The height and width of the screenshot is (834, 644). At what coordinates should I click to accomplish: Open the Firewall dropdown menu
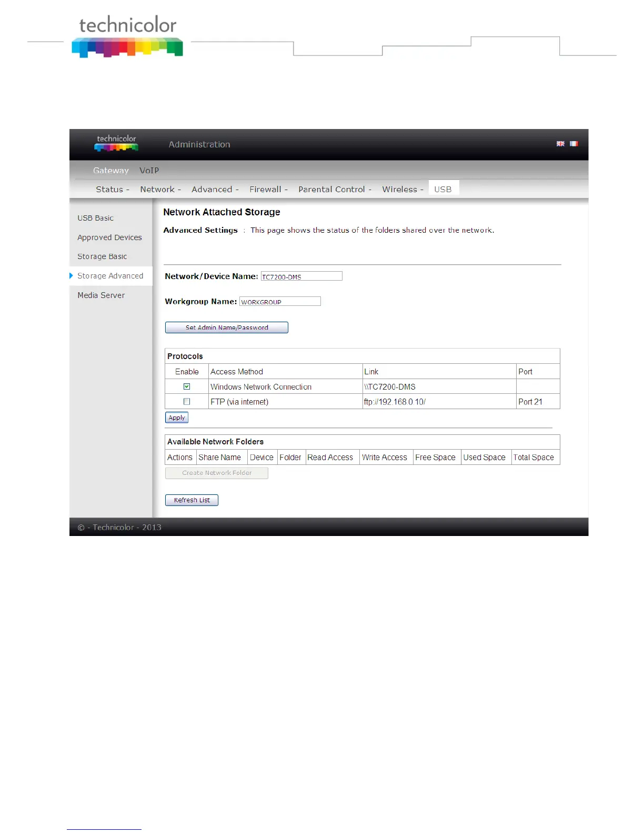pos(268,189)
